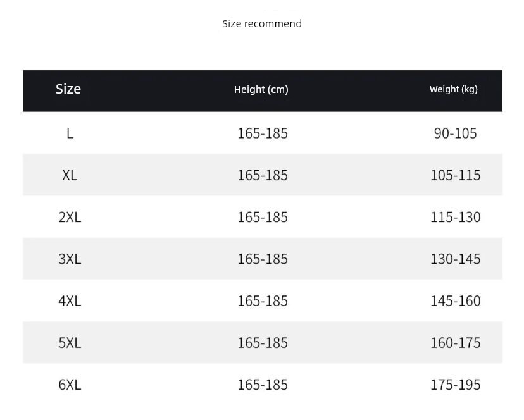The width and height of the screenshot is (524, 420).
Task: Click the 175-195 weight value
Action: coord(456,385)
